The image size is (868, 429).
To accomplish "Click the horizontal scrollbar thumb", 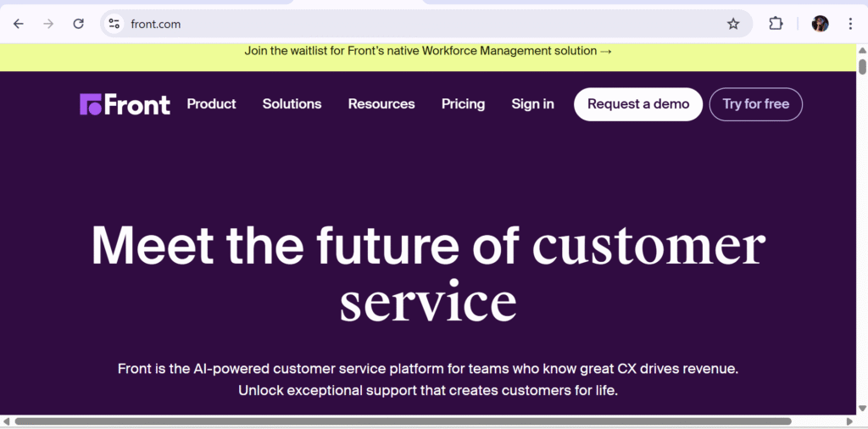I will pos(403,422).
